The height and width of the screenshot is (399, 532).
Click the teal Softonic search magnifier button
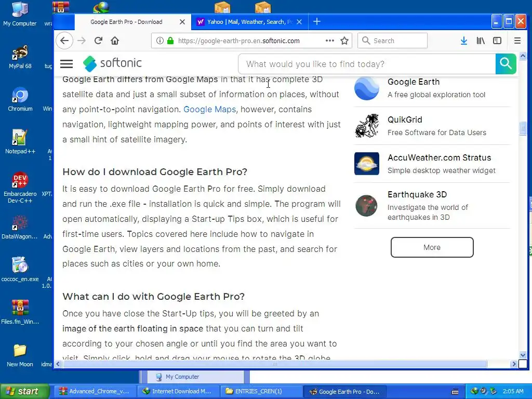tap(506, 64)
